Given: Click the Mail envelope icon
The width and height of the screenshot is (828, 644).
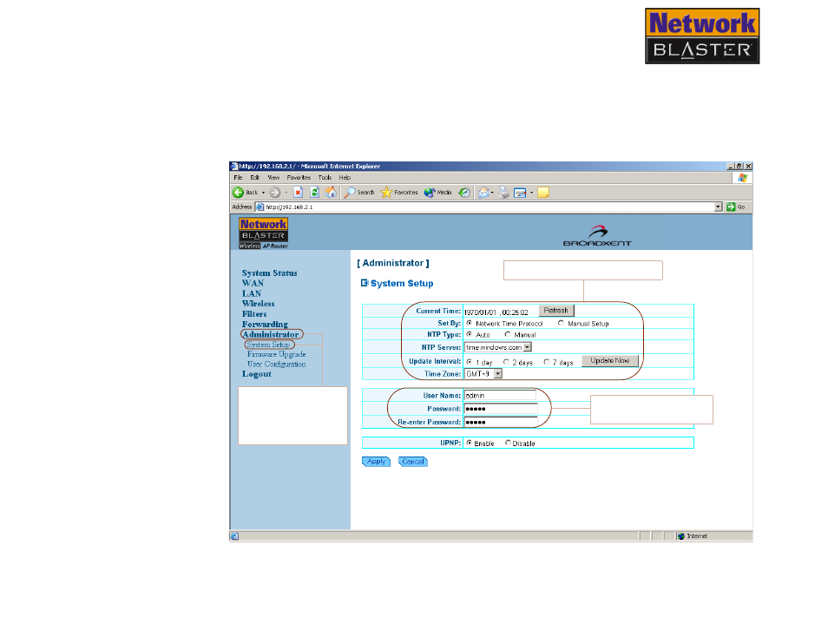Looking at the screenshot, I should [483, 193].
